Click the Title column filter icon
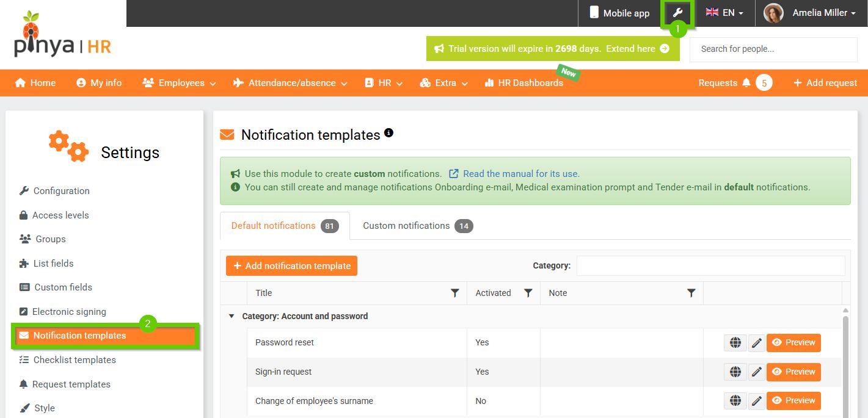 (454, 294)
